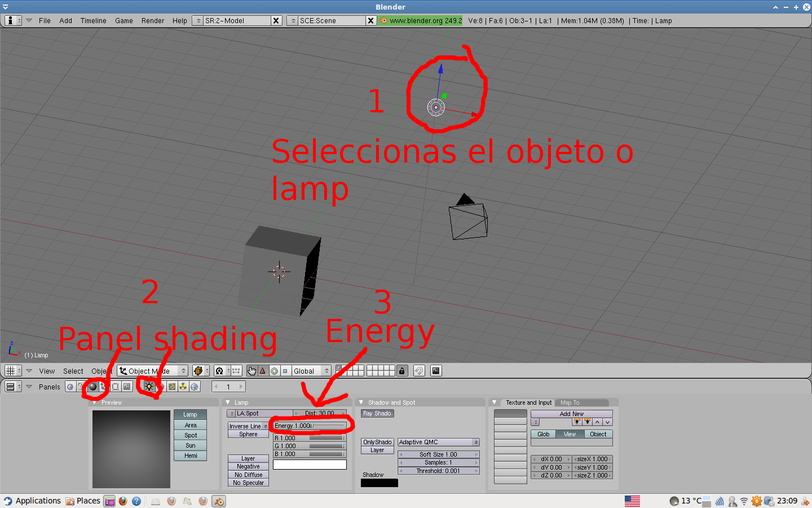This screenshot has width=812, height=508.
Task: Select the Area lamp type
Action: click(191, 425)
